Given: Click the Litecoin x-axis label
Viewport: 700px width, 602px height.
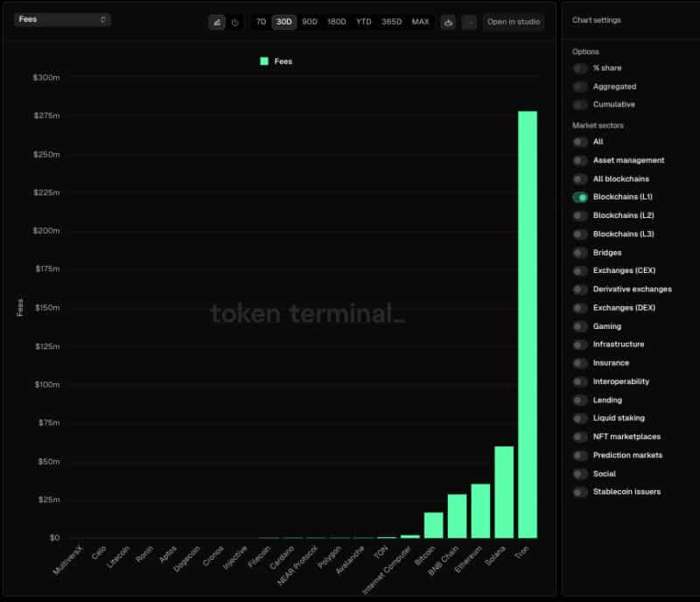Looking at the screenshot, I should click(118, 556).
